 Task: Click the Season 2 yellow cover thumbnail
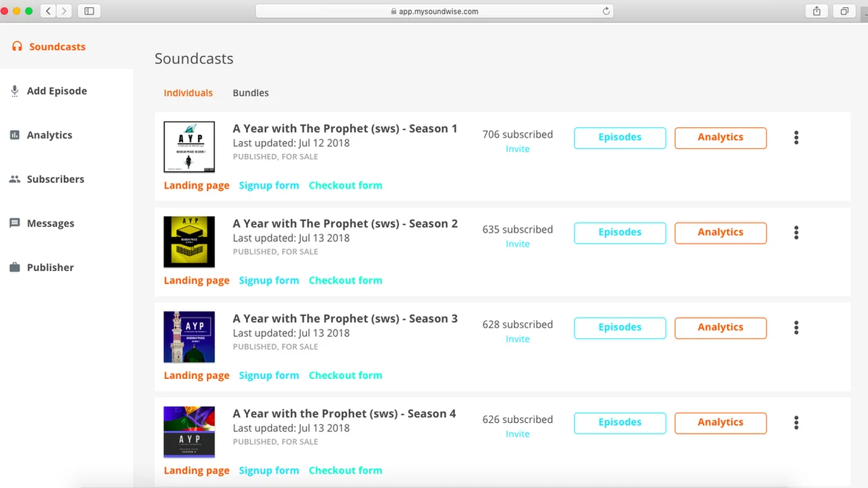click(190, 242)
